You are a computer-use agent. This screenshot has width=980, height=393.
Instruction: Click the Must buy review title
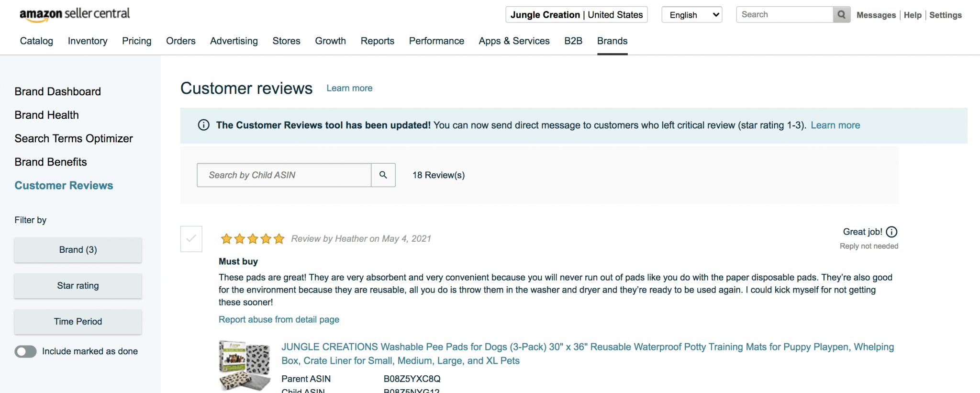click(x=238, y=262)
